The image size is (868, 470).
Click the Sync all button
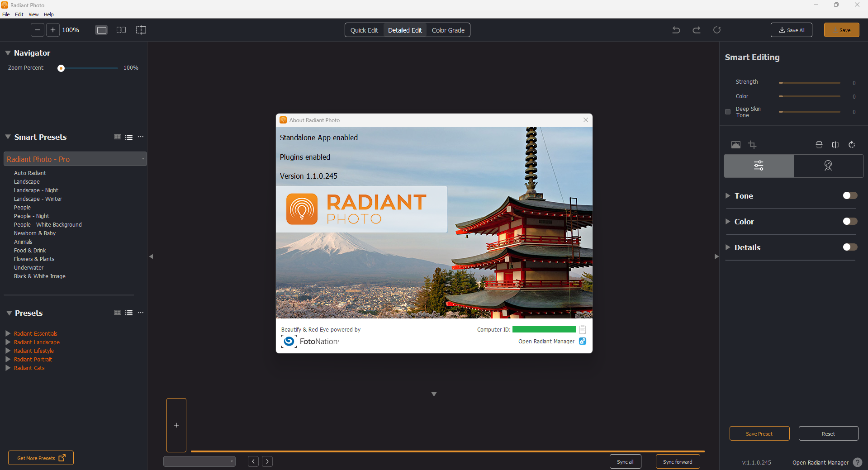[626, 461]
